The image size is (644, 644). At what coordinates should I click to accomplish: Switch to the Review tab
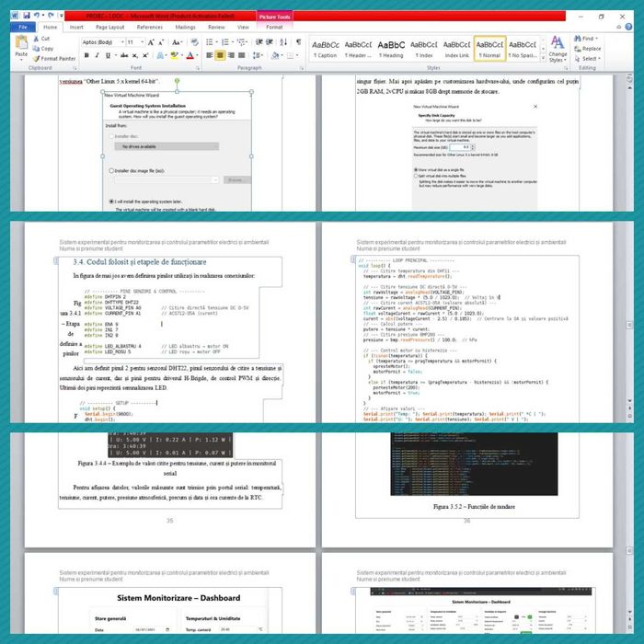pos(216,27)
